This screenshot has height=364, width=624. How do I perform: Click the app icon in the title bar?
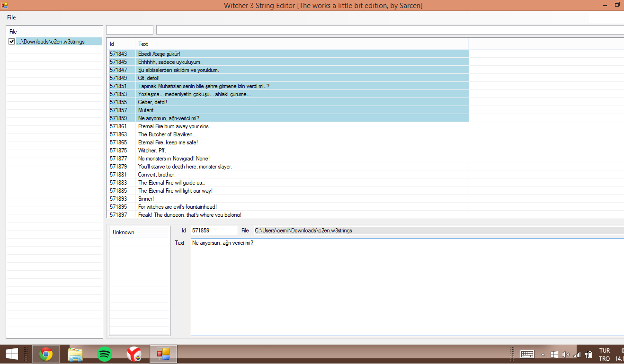(x=5, y=5)
